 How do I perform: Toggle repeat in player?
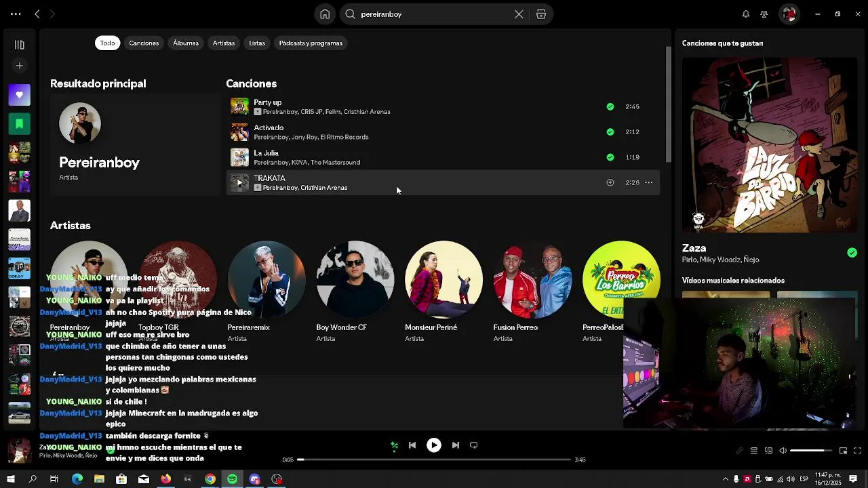[x=474, y=445]
